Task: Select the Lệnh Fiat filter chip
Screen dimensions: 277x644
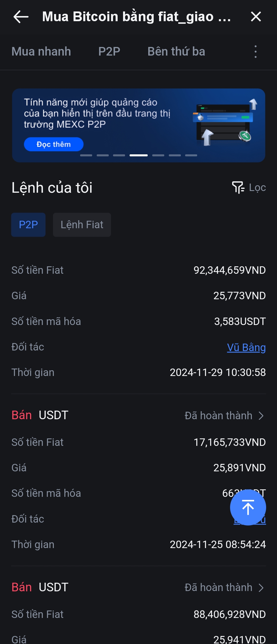Action: (x=82, y=225)
